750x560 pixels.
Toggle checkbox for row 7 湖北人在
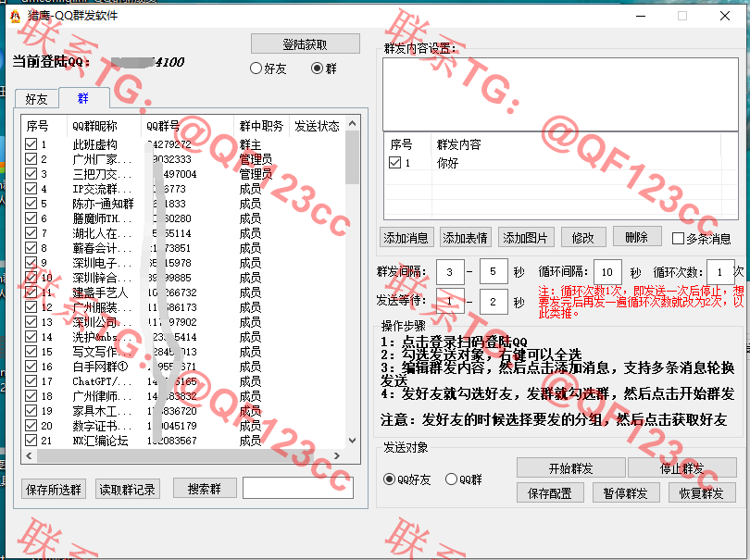pos(31,233)
